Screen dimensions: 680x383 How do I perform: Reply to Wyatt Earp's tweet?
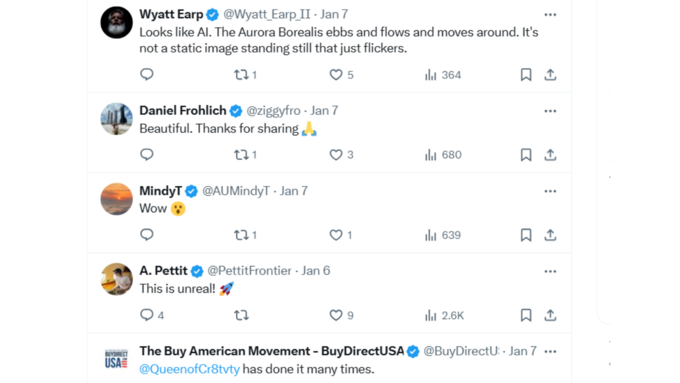[147, 75]
